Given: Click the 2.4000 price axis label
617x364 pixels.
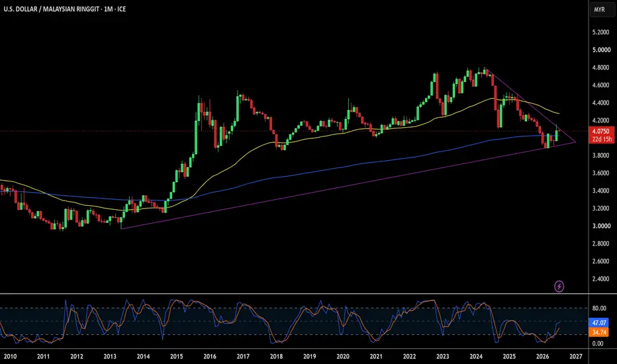Looking at the screenshot, I should tap(601, 279).
